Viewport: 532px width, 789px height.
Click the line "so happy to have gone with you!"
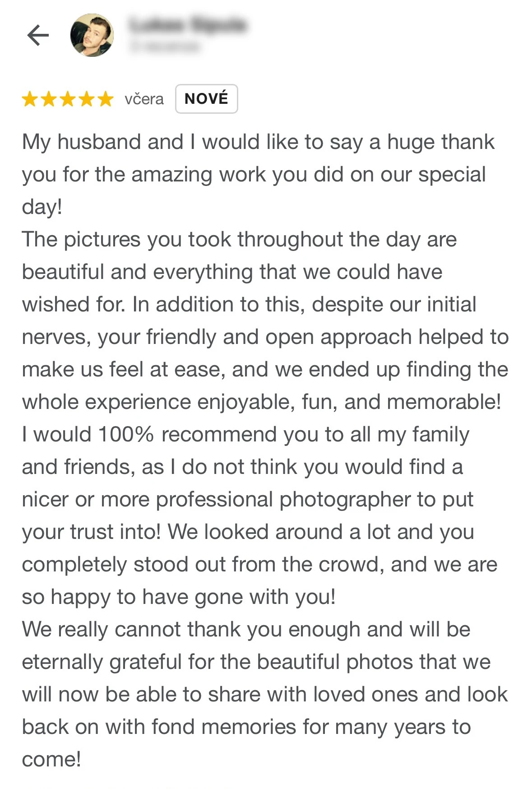pyautogui.click(x=179, y=597)
